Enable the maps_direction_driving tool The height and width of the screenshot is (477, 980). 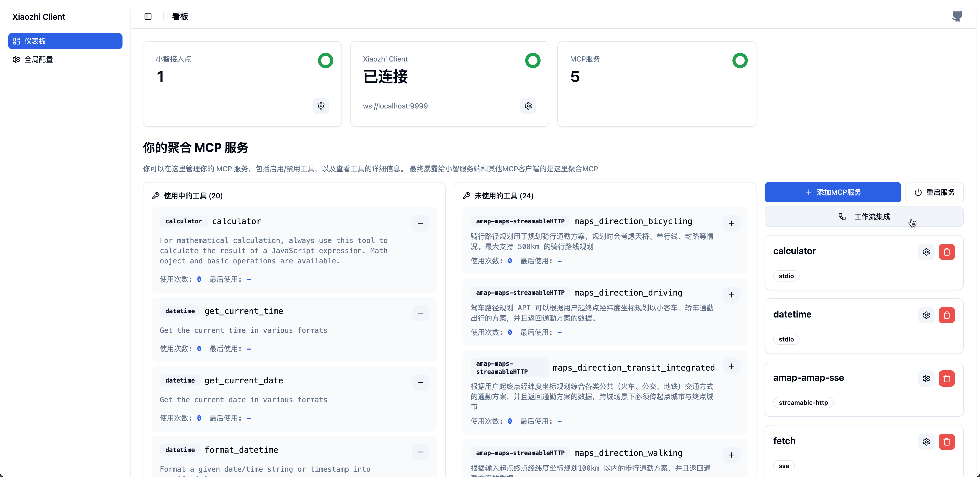point(731,295)
